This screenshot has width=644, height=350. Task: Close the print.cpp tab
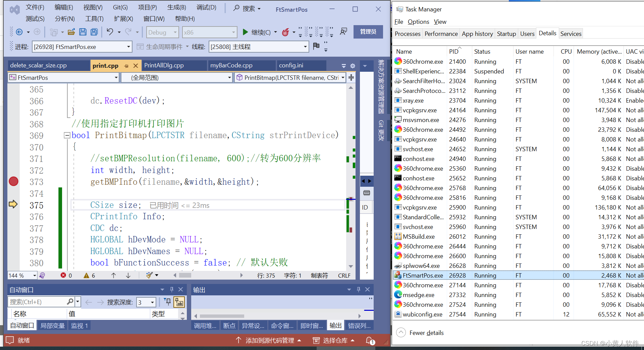[136, 66]
